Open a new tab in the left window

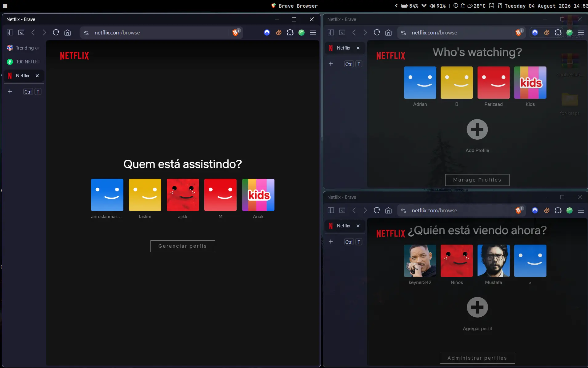(10, 92)
